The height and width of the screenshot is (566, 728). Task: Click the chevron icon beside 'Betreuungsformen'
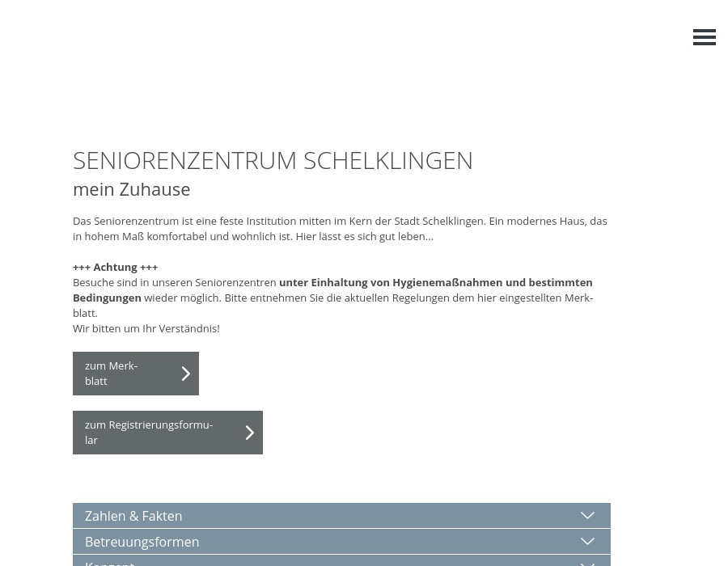pyautogui.click(x=587, y=541)
